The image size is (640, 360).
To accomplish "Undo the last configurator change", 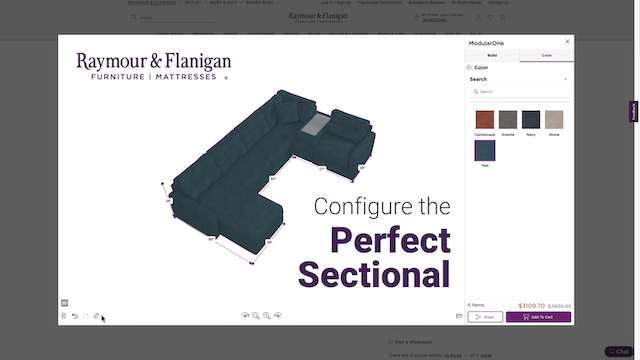I will click(75, 316).
